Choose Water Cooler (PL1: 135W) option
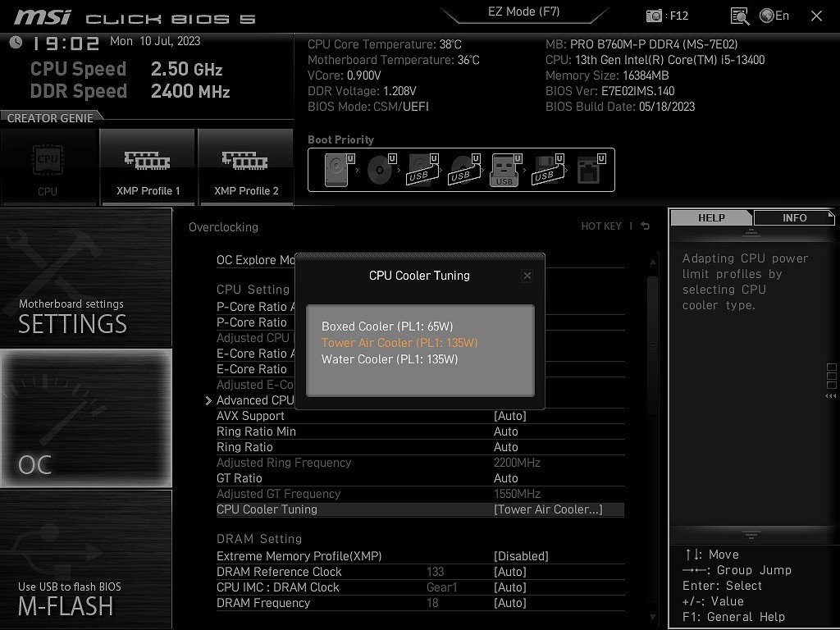 tap(390, 359)
